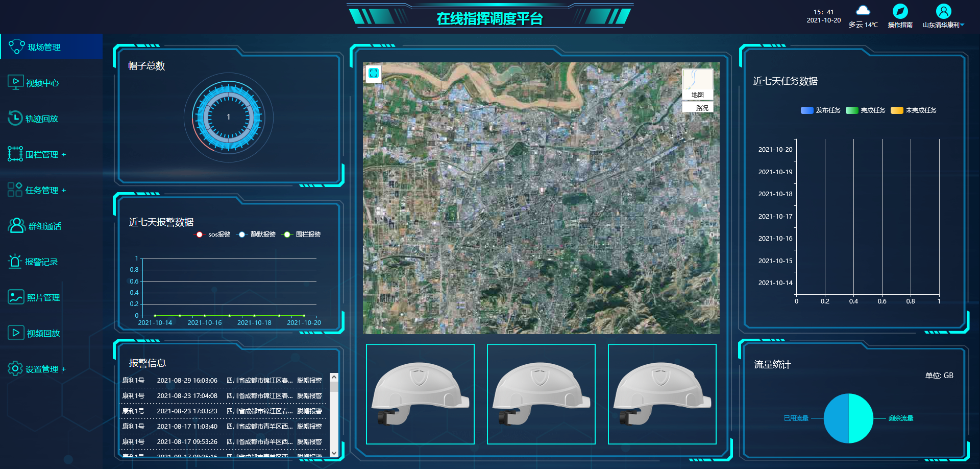980x469 pixels.
Task: Click the user avatar icon
Action: (943, 11)
